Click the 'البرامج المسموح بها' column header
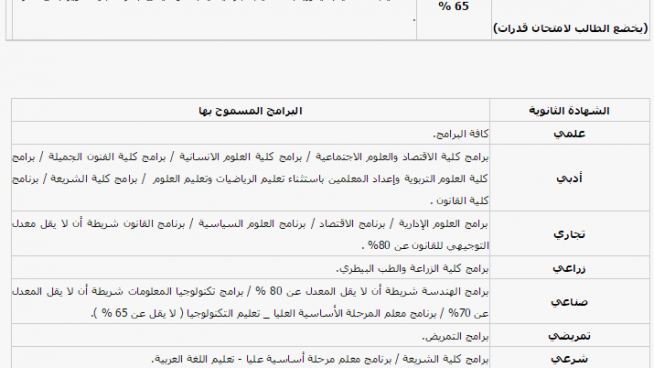654x368 pixels. (x=250, y=111)
